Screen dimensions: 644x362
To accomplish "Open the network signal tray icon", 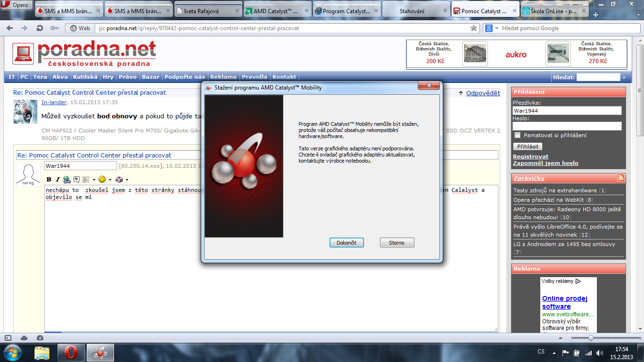I will pyautogui.click(x=588, y=353).
